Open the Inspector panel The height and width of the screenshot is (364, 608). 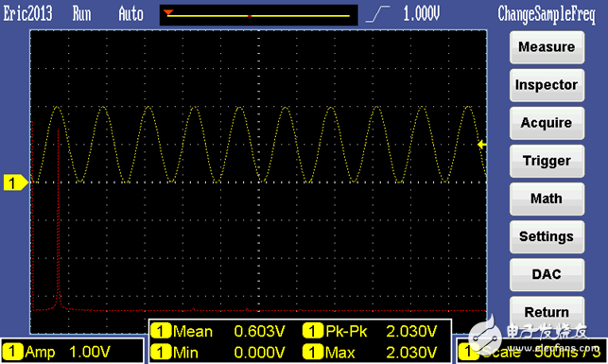(547, 85)
